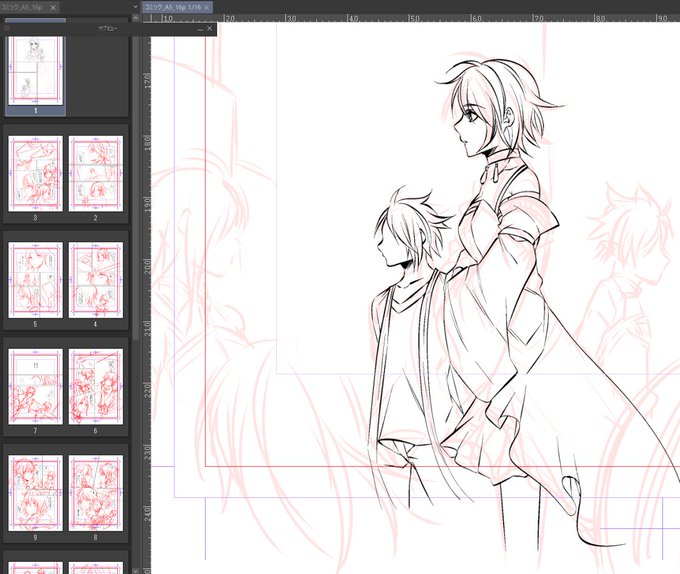Select page 5 thumbnail

coord(36,280)
